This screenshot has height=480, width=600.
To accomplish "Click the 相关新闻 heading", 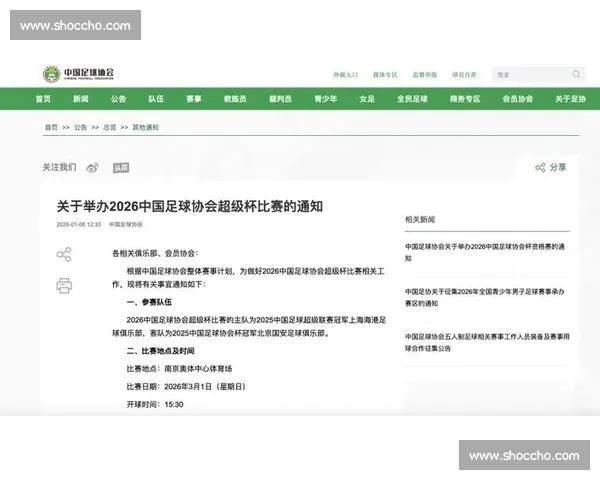I will click(x=420, y=219).
